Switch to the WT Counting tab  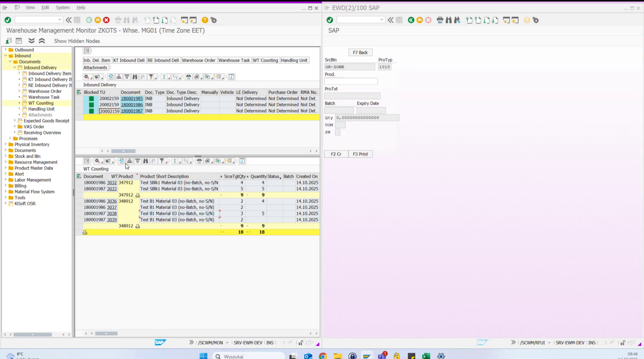pos(265,60)
